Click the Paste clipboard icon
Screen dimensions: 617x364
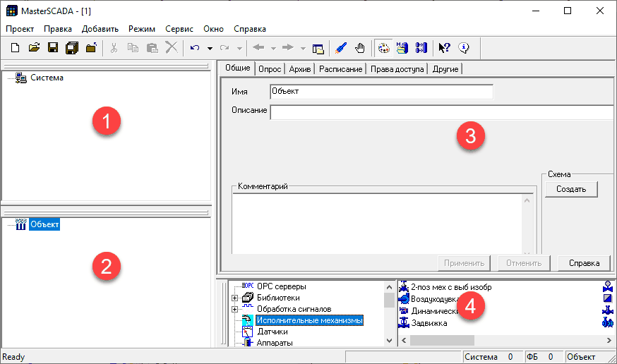coord(152,48)
